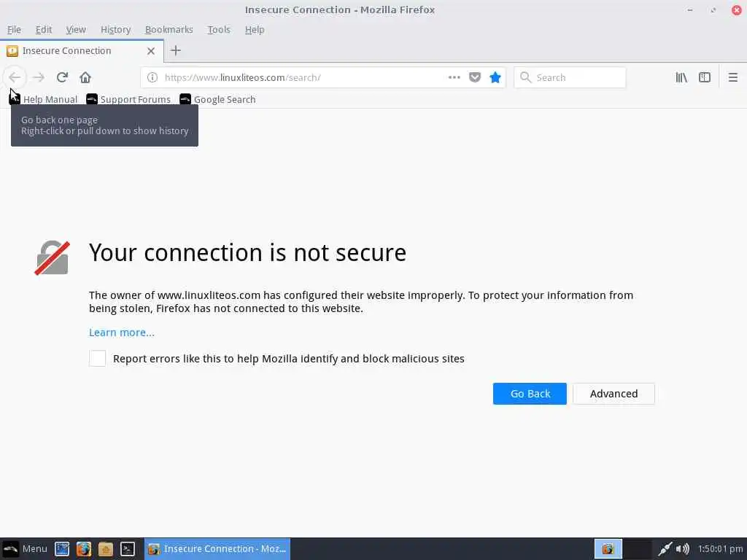Open network connection tray icon
This screenshot has height=560, width=747.
coord(665,549)
